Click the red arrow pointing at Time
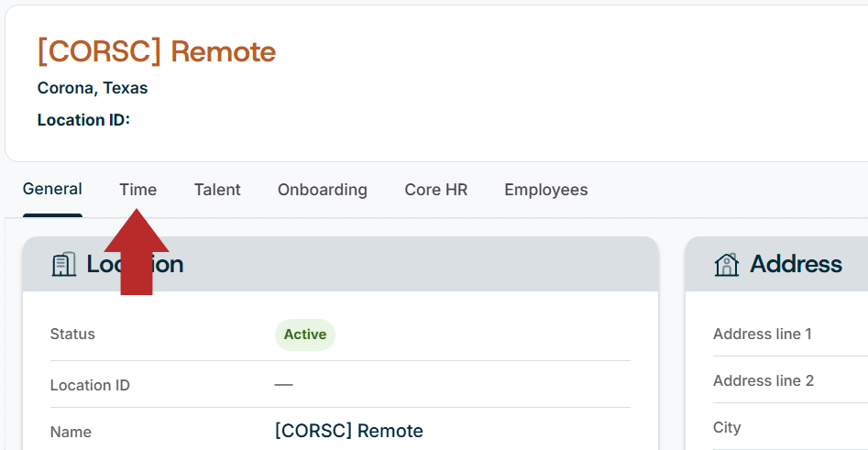 tap(137, 252)
